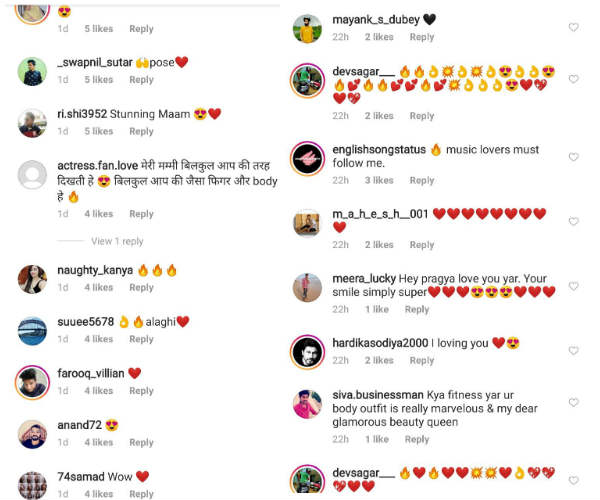Like mayank_s_dubey's comment with heart icon
600x500 pixels.
coord(573,27)
